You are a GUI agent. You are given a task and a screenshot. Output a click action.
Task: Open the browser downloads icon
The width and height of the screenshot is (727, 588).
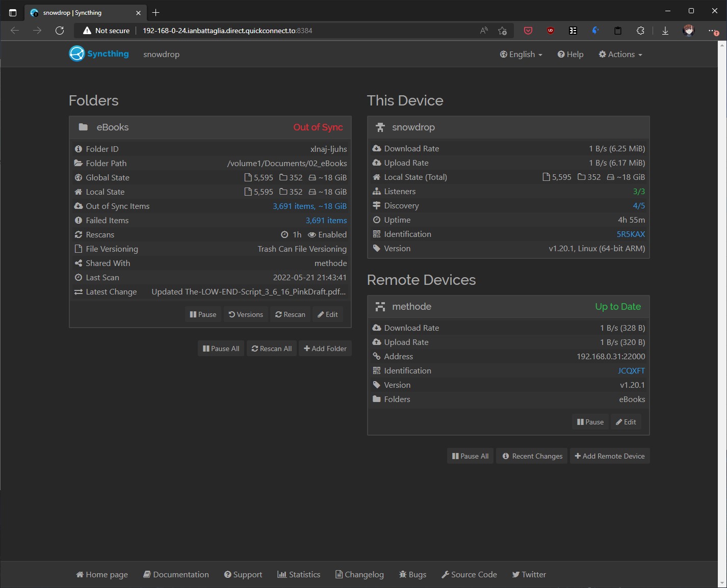665,31
